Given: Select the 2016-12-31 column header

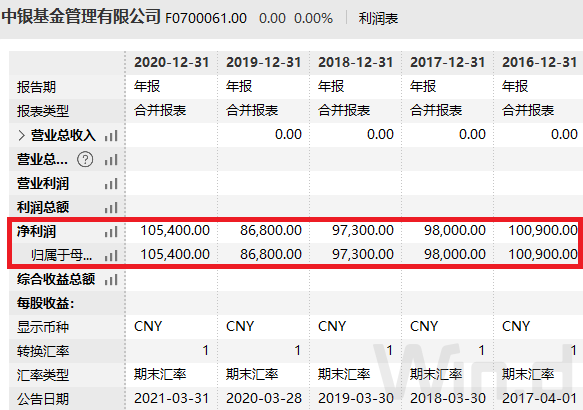Looking at the screenshot, I should tap(539, 62).
